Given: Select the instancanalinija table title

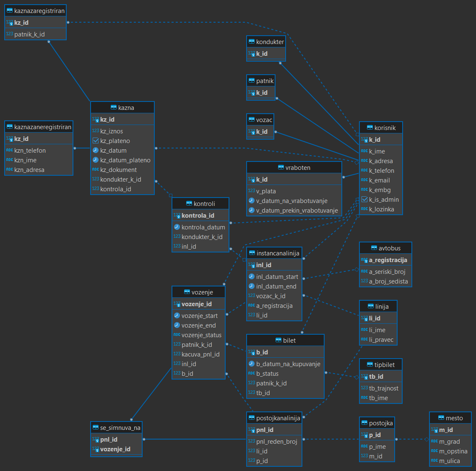Looking at the screenshot, I should [278, 253].
